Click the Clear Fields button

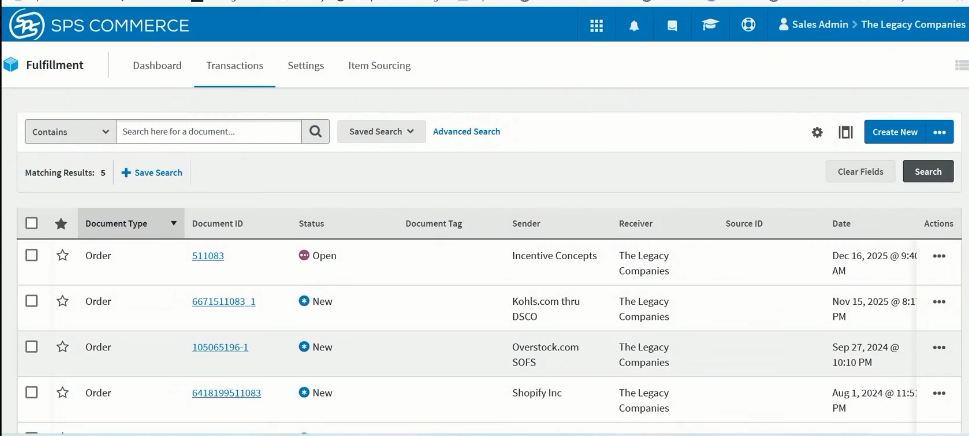point(860,172)
